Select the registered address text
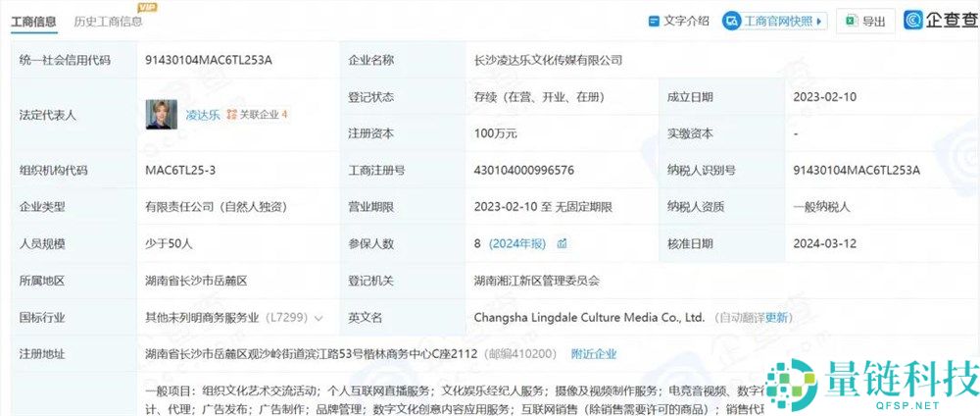 tap(311, 354)
